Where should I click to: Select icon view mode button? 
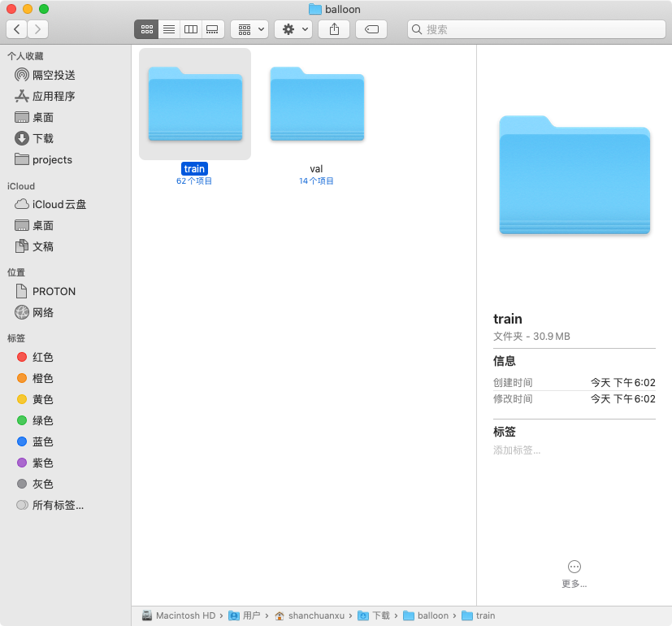coord(147,29)
